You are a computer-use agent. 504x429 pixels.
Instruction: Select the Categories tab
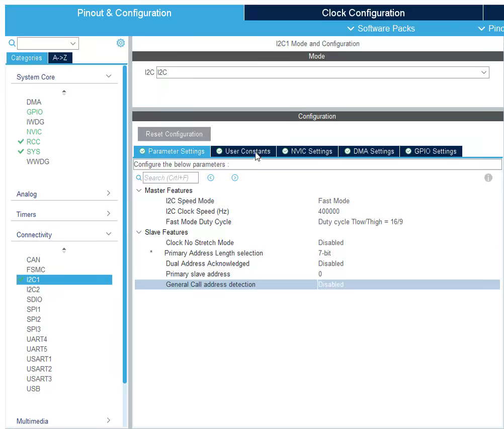(x=27, y=58)
